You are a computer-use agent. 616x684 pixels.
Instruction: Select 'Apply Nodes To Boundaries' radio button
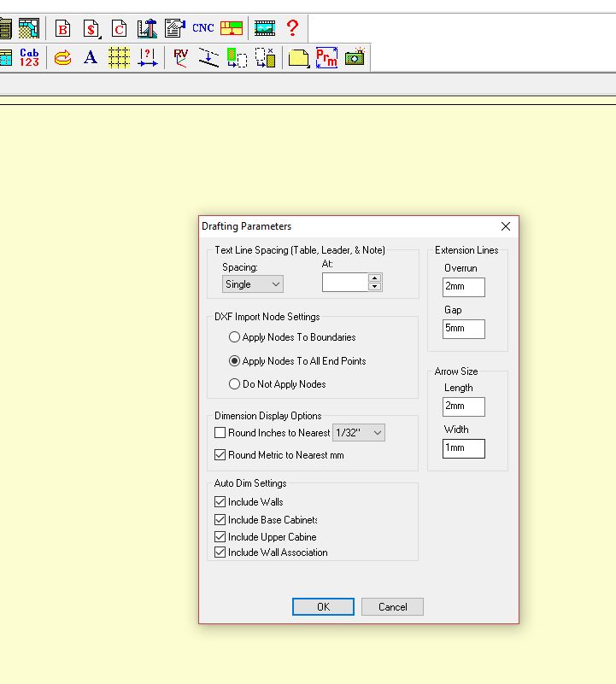coord(234,337)
